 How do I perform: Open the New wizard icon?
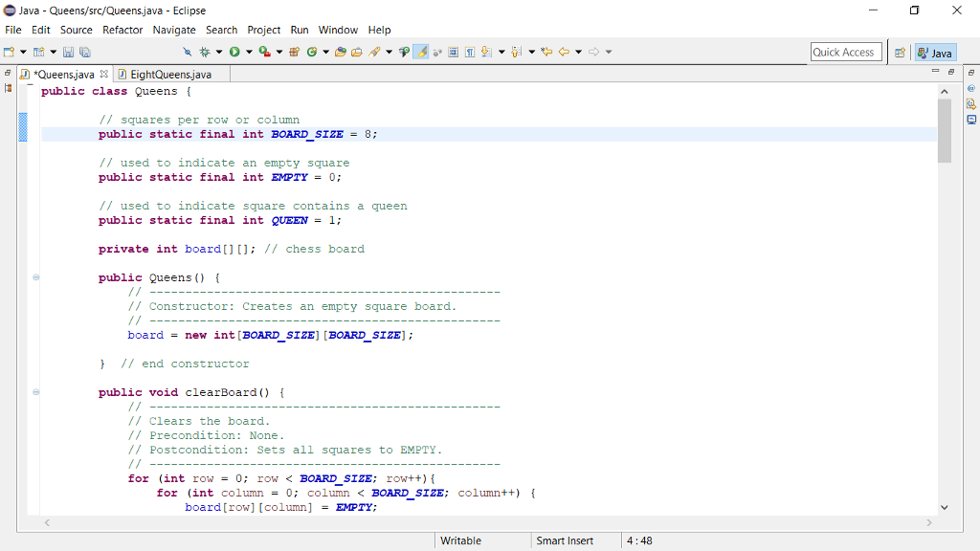pyautogui.click(x=9, y=52)
